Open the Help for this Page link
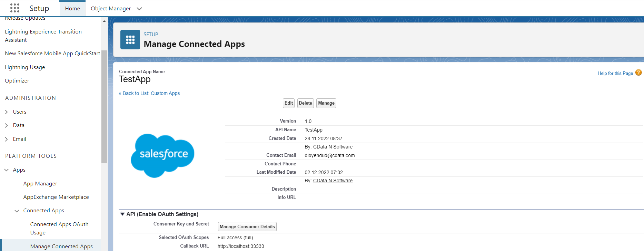 pos(615,73)
